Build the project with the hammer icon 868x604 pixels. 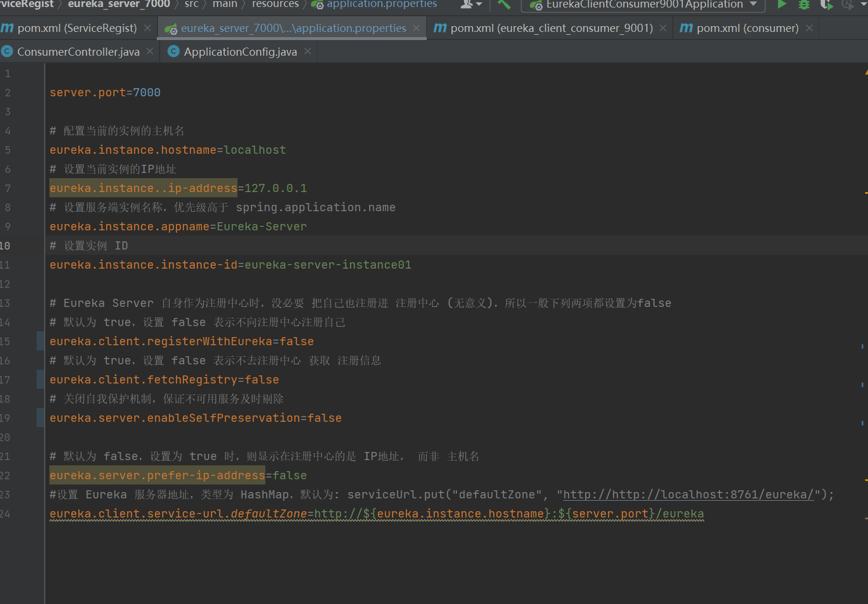pos(504,5)
